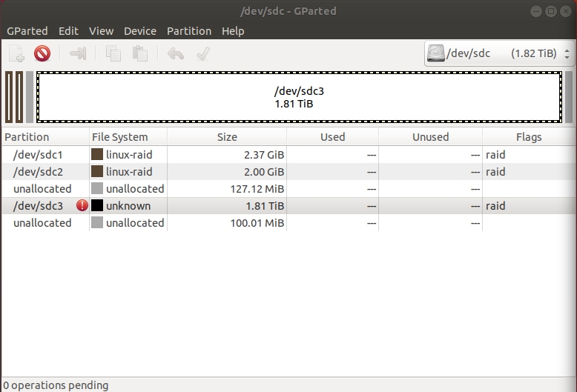The image size is (577, 392).
Task: Click the gray swatch in 127.12 MiB row
Action: pyautogui.click(x=97, y=189)
